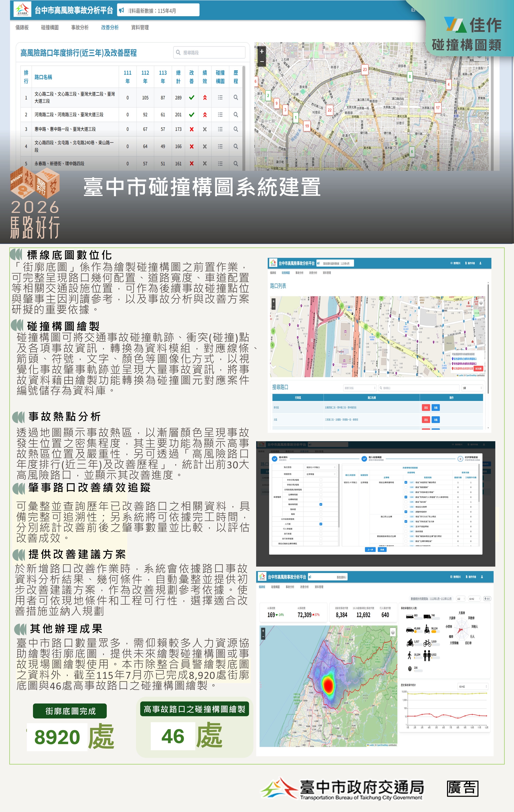The image size is (514, 812).
Task: Click history magnifier icon in 河南路二段 row
Action: tap(236, 115)
